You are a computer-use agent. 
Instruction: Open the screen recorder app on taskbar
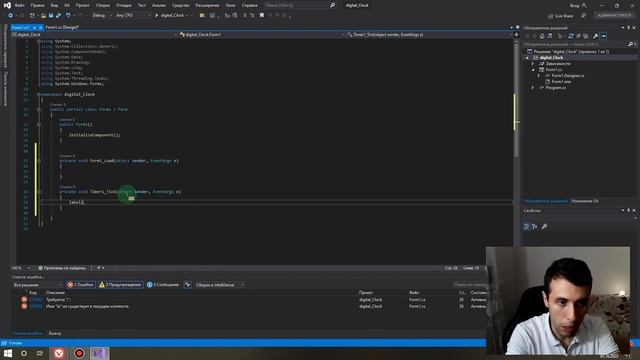(79, 353)
